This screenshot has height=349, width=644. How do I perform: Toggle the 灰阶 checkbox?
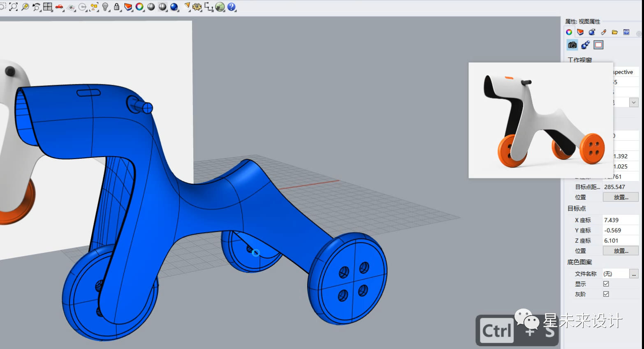(606, 294)
